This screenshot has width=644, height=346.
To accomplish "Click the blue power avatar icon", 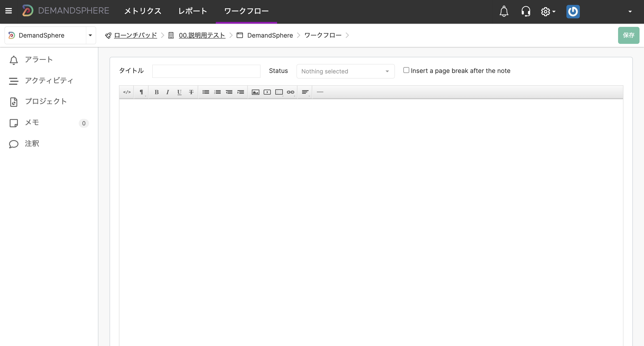I will click(573, 11).
